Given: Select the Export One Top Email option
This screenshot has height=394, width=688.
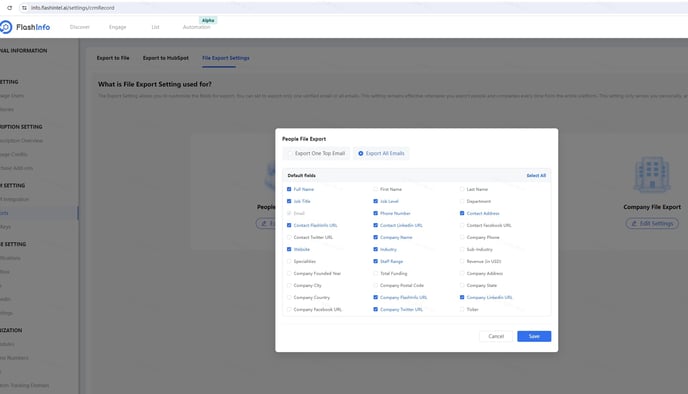Looking at the screenshot, I should point(316,154).
